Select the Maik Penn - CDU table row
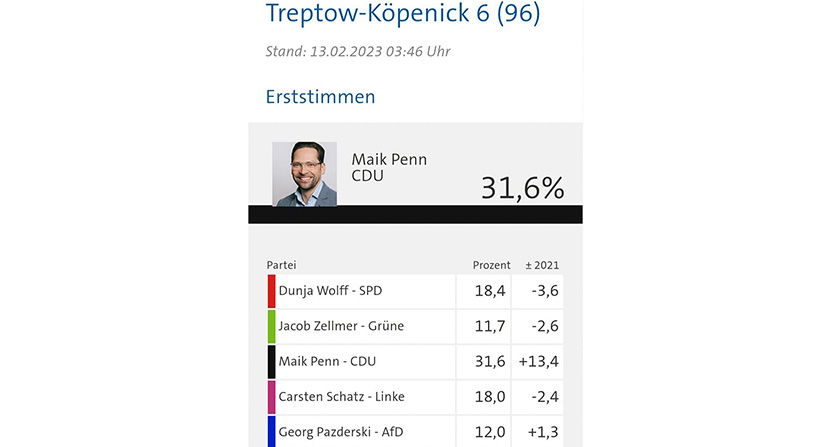 pos(416,362)
